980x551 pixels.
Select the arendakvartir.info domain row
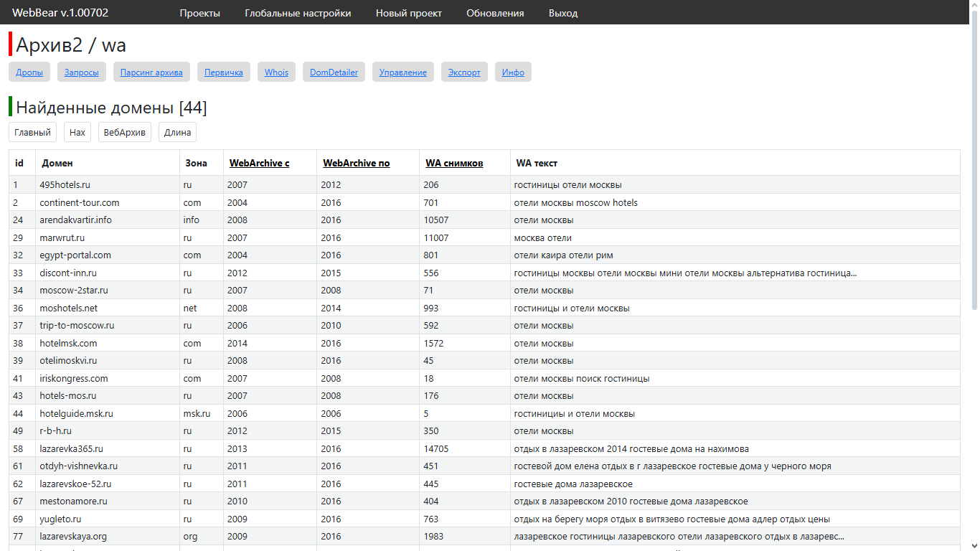[x=75, y=220]
